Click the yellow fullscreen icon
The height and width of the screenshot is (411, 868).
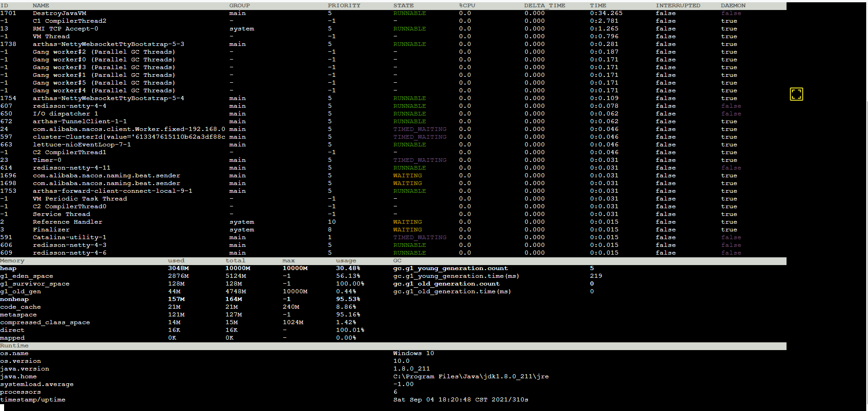point(796,94)
